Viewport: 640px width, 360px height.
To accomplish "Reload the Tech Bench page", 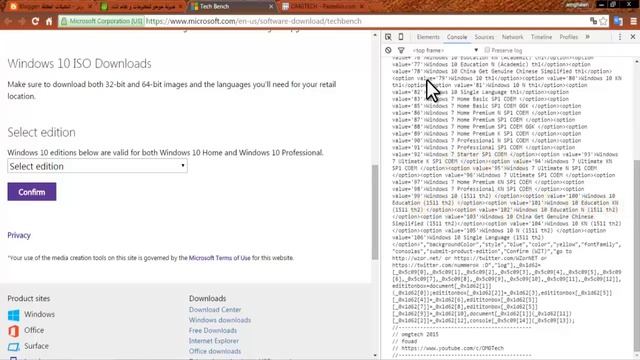I will (x=35, y=21).
